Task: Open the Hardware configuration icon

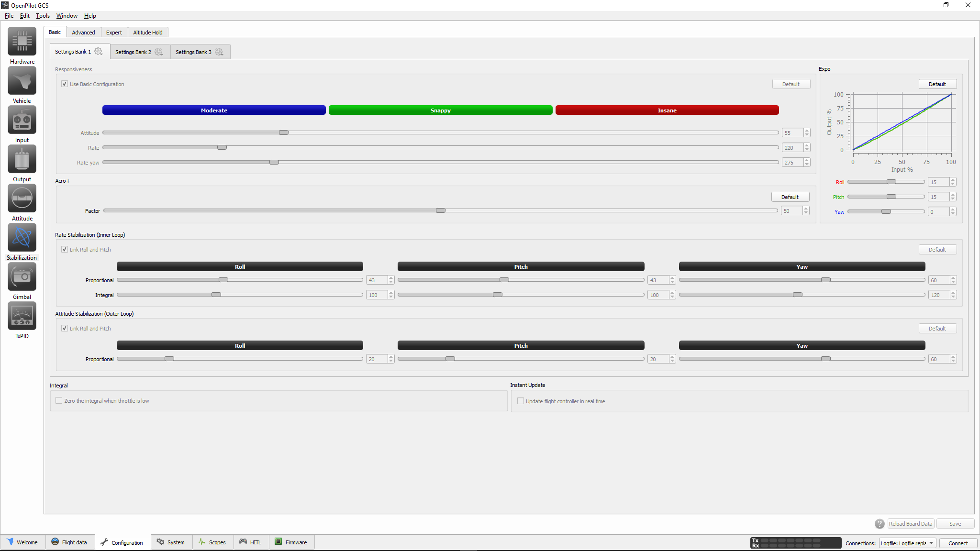Action: pyautogui.click(x=22, y=42)
